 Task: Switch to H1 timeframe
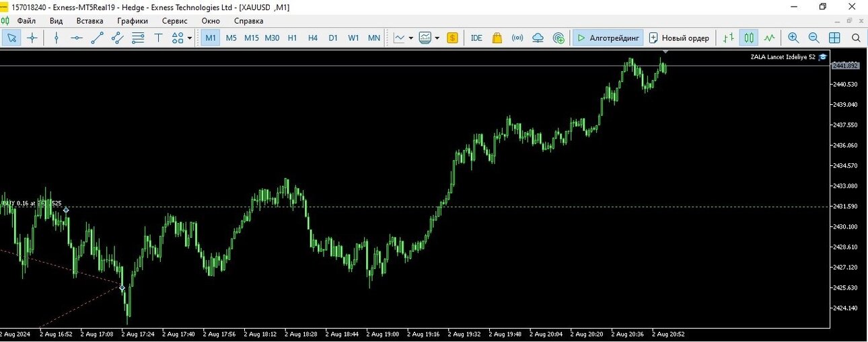click(292, 38)
